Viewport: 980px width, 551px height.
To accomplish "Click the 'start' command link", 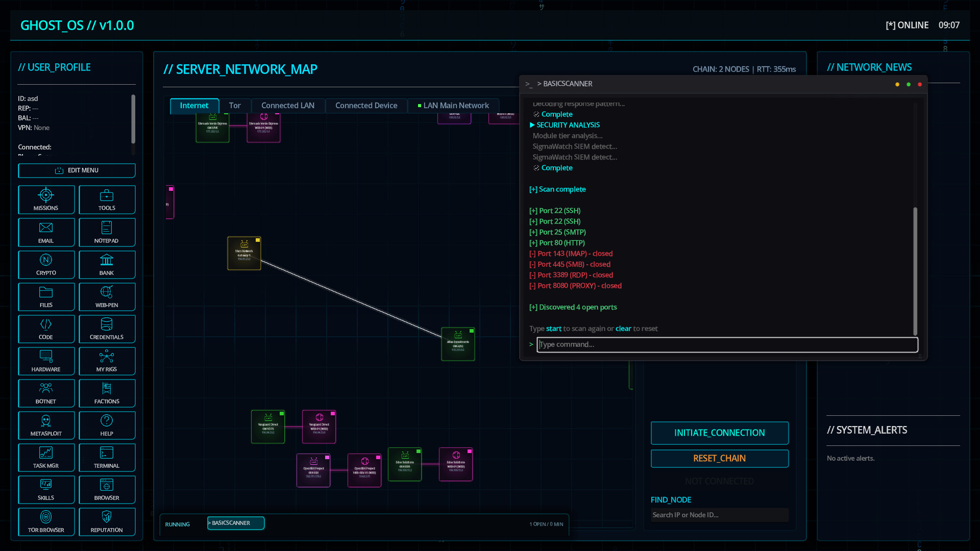I will 554,329.
